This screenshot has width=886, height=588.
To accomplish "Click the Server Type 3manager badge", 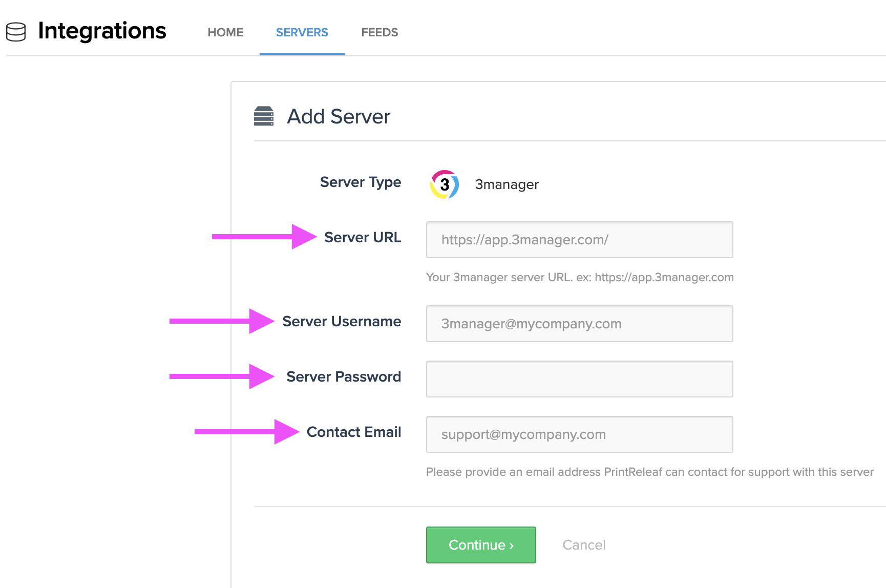I will (506, 185).
